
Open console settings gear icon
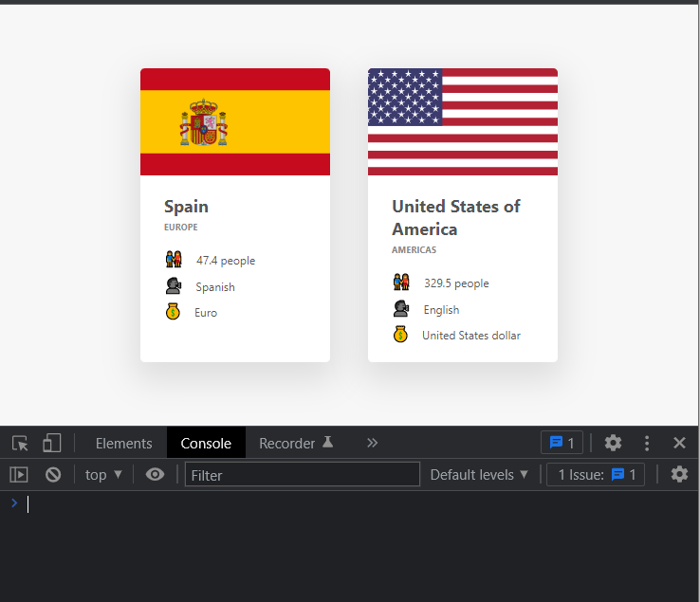tap(679, 474)
